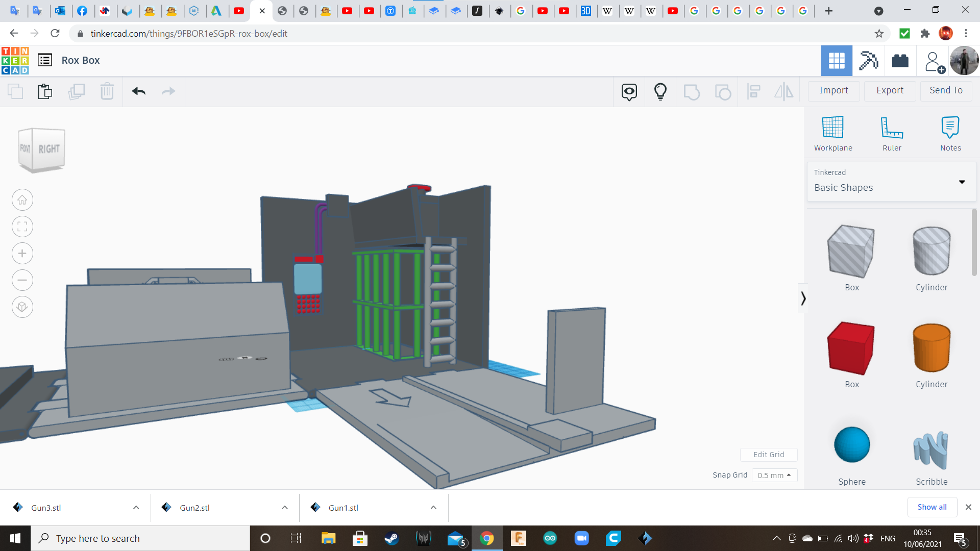The image size is (980, 551).
Task: Click the Undo arrow icon
Action: coord(138,91)
